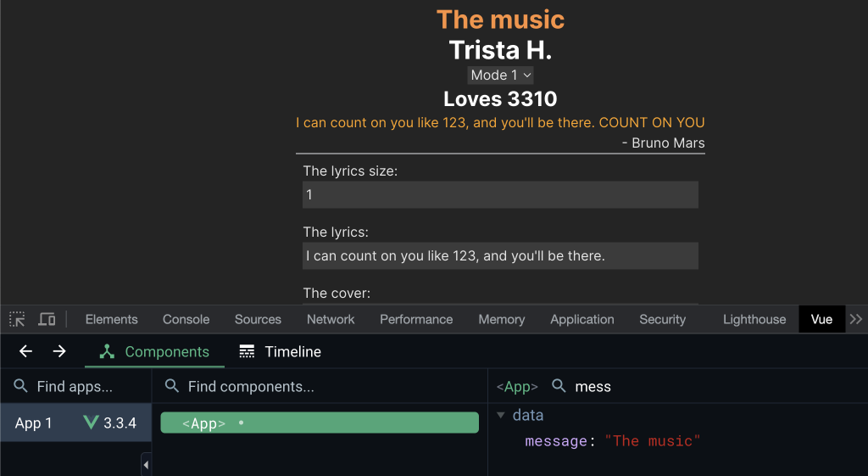Viewport: 868px width, 476px height.
Task: Click The lyrics size: label
Action: coord(350,171)
